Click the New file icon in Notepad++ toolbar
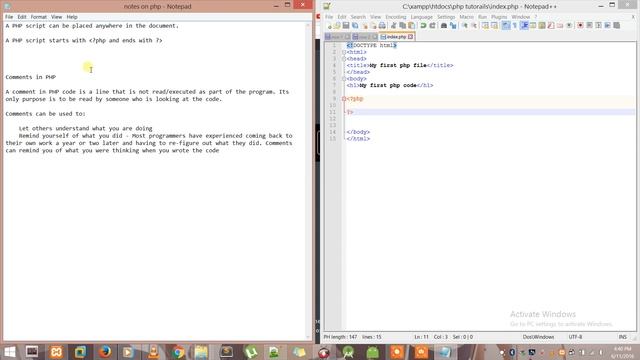640x360 pixels. pos(329,26)
